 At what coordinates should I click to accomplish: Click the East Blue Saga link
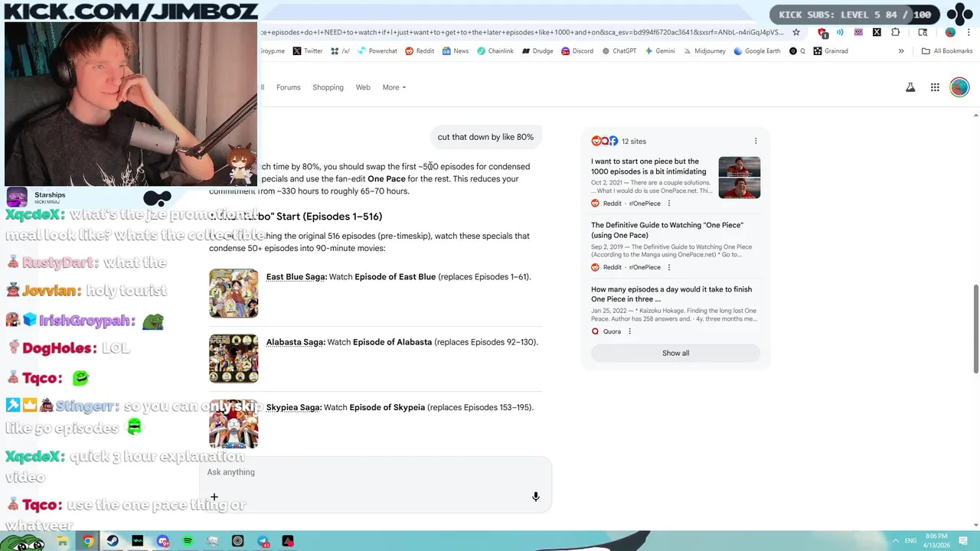point(296,277)
